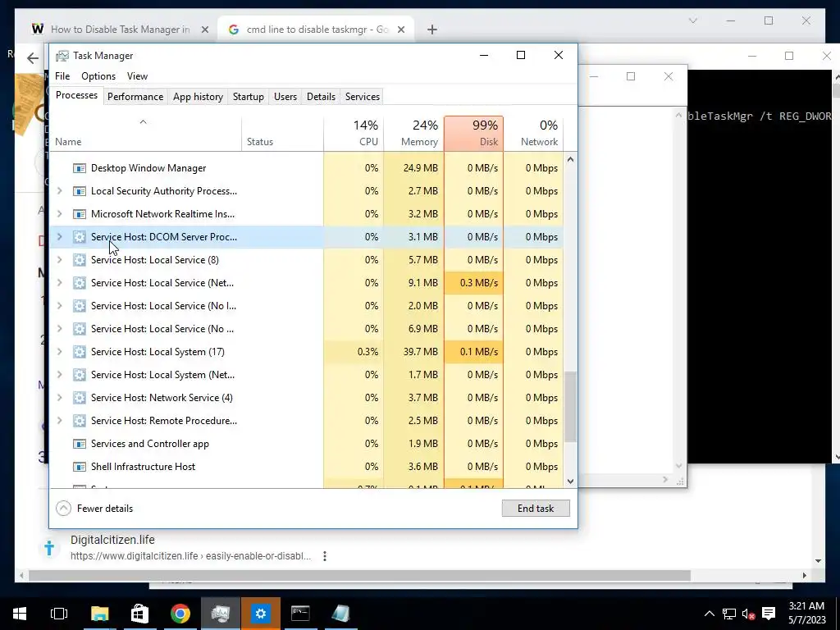
Task: Open the Options menu in Task Manager
Action: pyautogui.click(x=98, y=76)
